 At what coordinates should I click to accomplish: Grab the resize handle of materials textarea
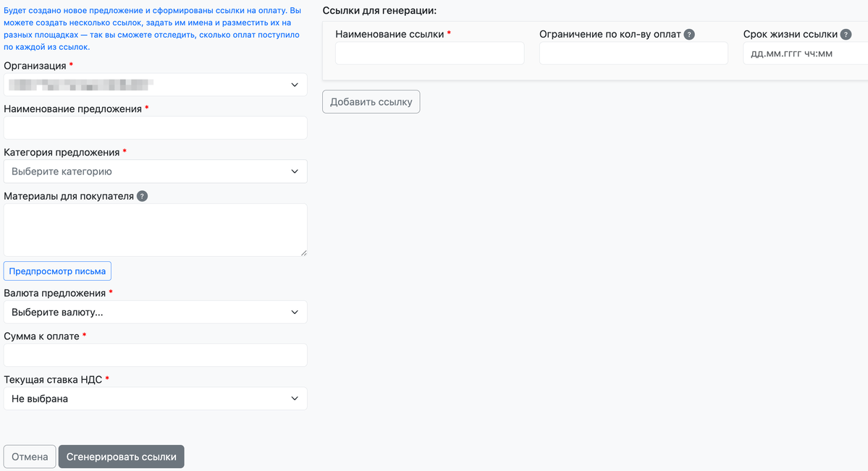click(303, 253)
